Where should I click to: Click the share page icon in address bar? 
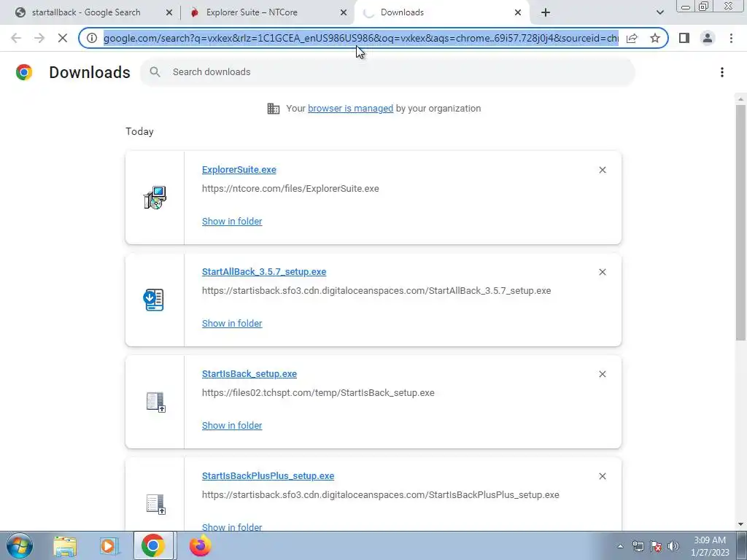tap(632, 38)
